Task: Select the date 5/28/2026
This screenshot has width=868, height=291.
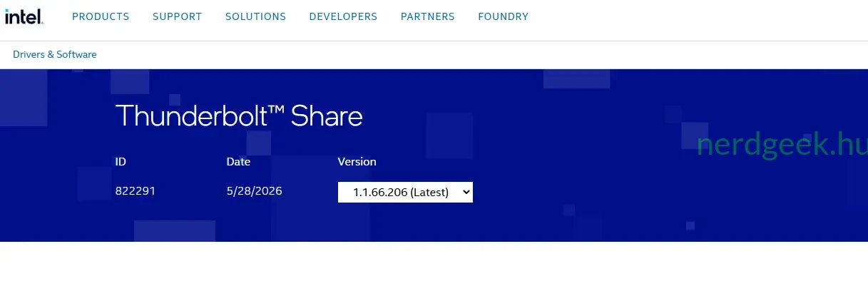Action: click(x=255, y=191)
